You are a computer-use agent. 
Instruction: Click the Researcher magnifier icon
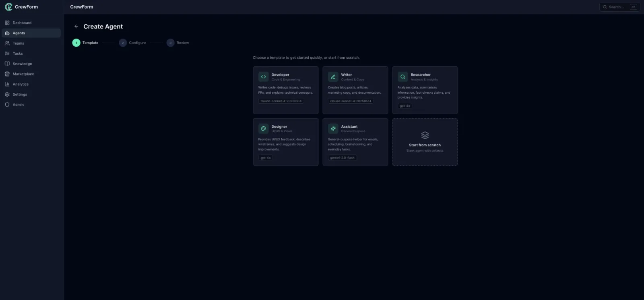(x=402, y=77)
